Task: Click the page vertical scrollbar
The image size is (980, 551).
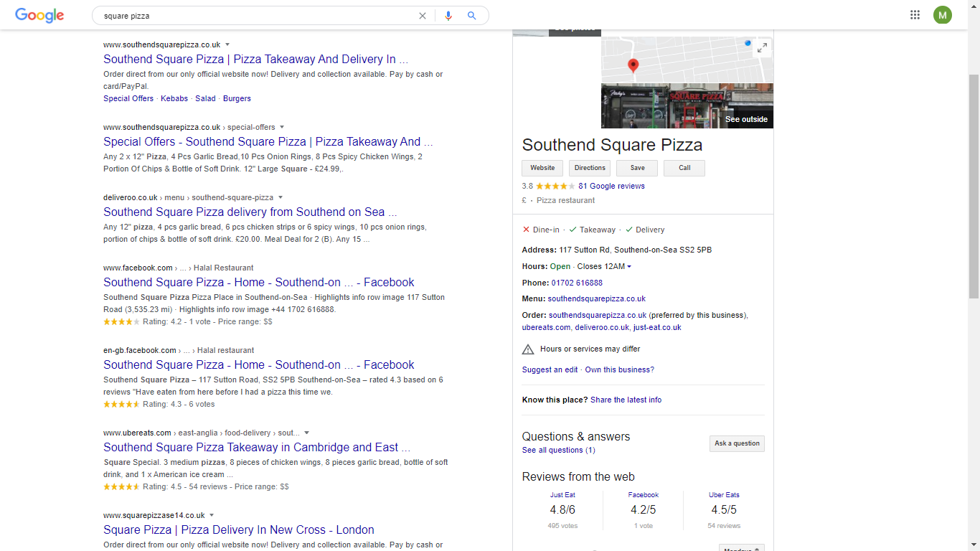Action: pos(974,187)
